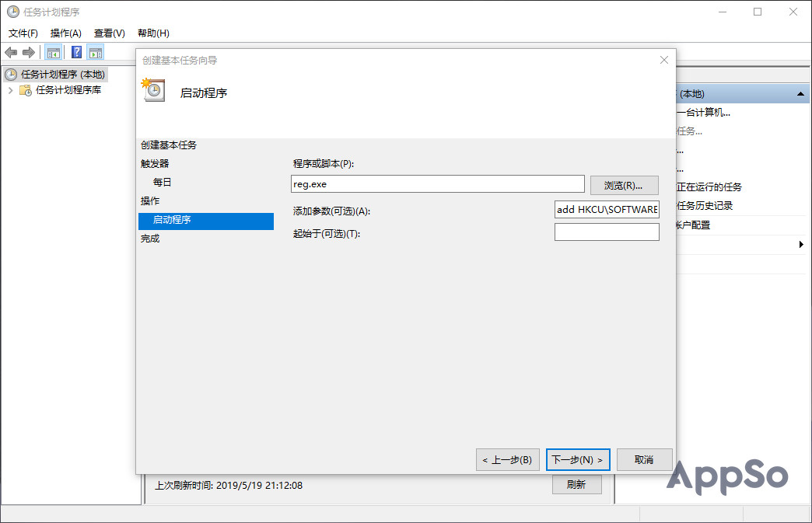
Task: Click the 取消 button
Action: (x=644, y=460)
